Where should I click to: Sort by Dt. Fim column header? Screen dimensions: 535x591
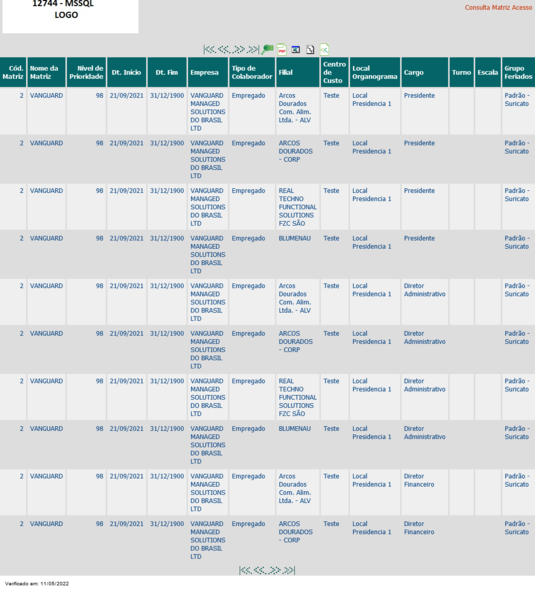(167, 72)
